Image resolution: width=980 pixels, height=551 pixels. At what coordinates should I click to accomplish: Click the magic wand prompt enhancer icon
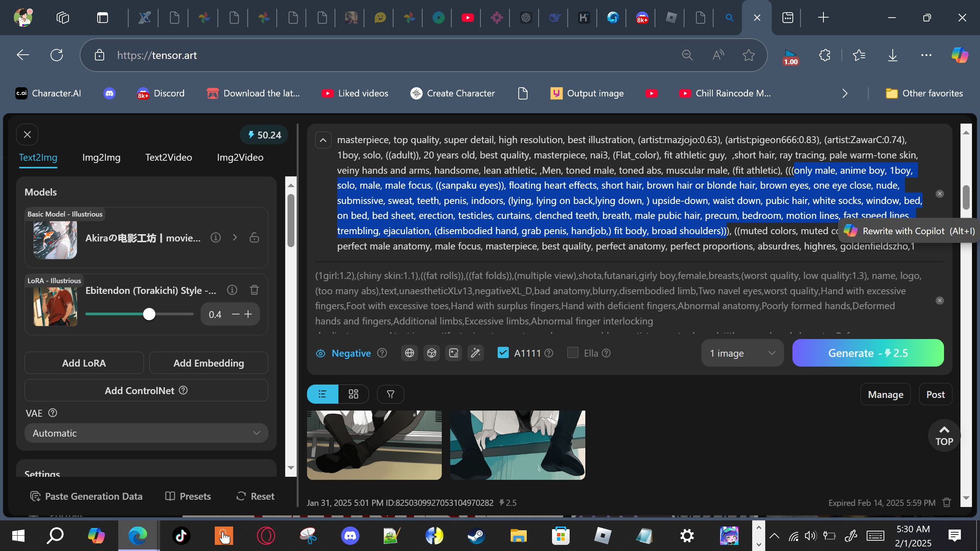point(475,353)
